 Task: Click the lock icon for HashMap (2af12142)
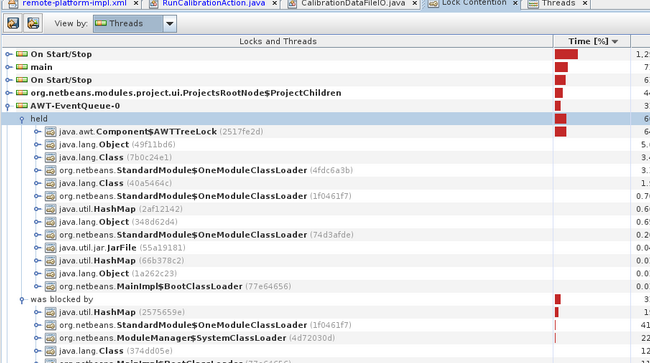point(51,209)
